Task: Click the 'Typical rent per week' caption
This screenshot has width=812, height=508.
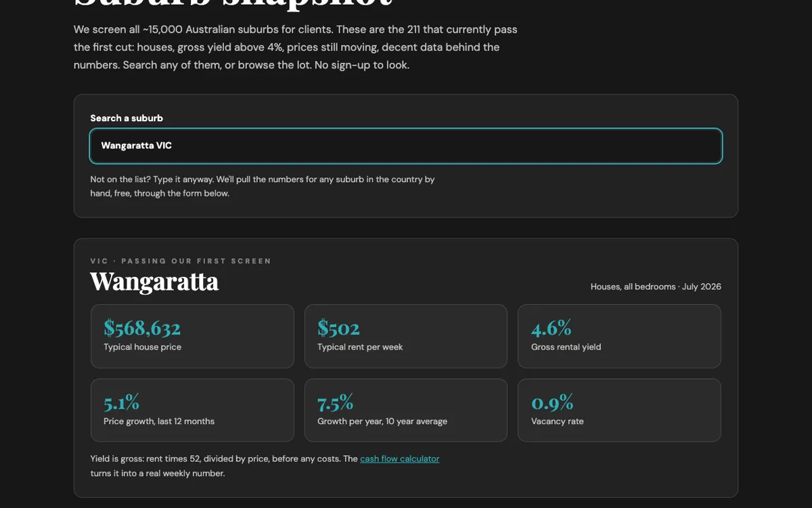Action: click(x=360, y=347)
